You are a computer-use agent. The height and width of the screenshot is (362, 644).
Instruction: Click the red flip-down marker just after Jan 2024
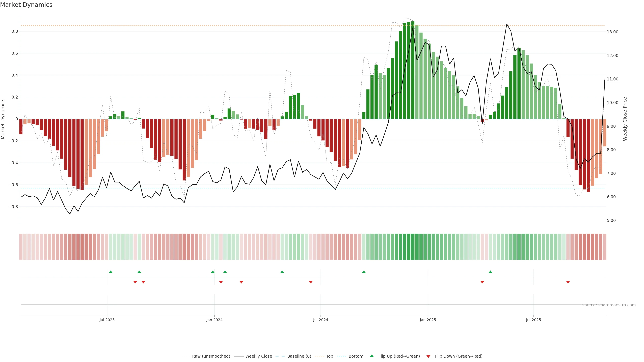point(221,282)
